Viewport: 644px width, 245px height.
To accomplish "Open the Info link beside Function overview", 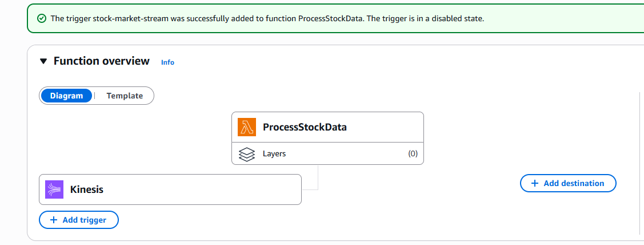I will (167, 62).
